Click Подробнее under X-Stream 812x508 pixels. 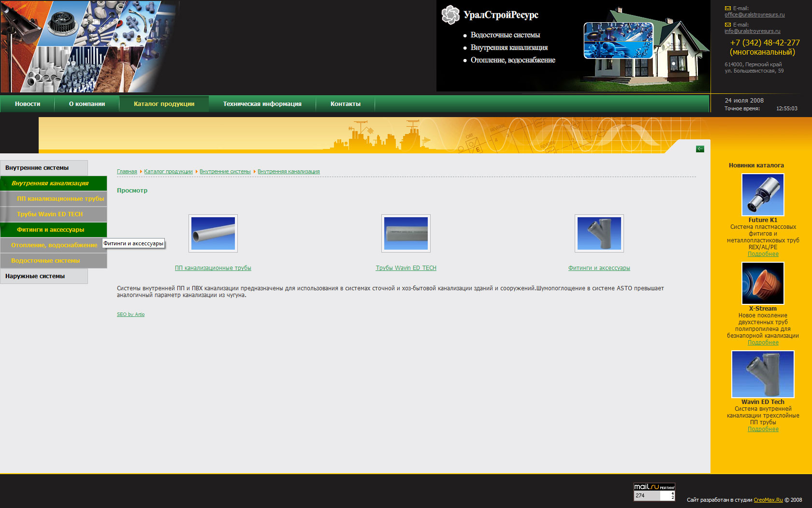coord(763,343)
